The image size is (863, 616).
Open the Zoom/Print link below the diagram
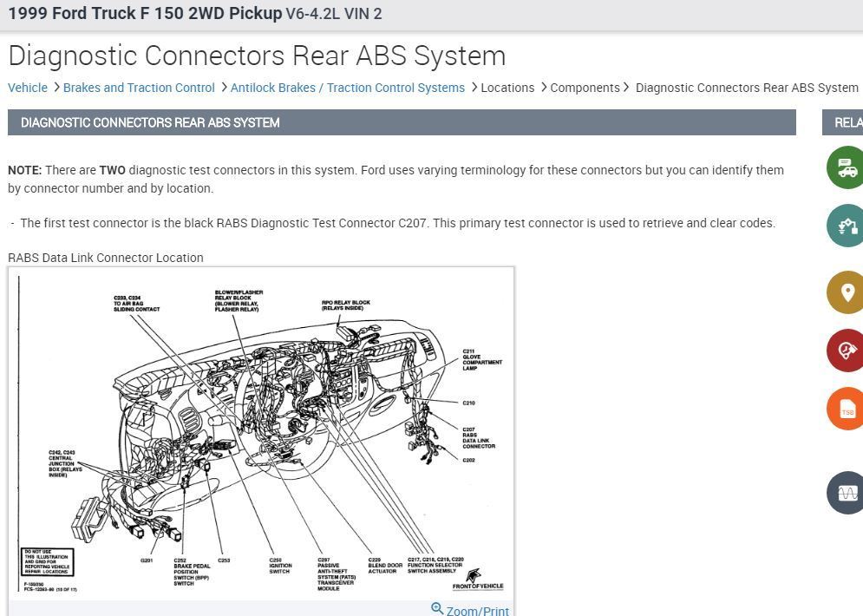475,610
